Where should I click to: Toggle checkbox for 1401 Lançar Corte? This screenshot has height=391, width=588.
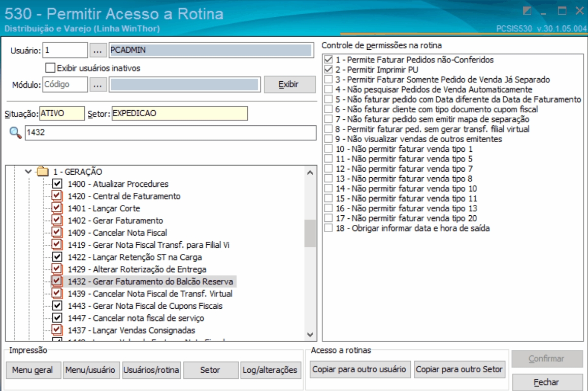tap(57, 208)
